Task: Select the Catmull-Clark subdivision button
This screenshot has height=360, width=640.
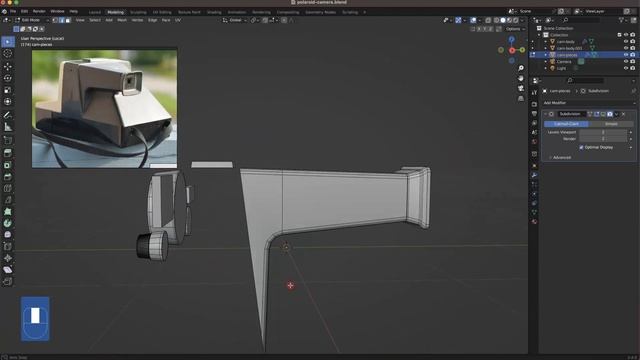Action: pyautogui.click(x=566, y=124)
